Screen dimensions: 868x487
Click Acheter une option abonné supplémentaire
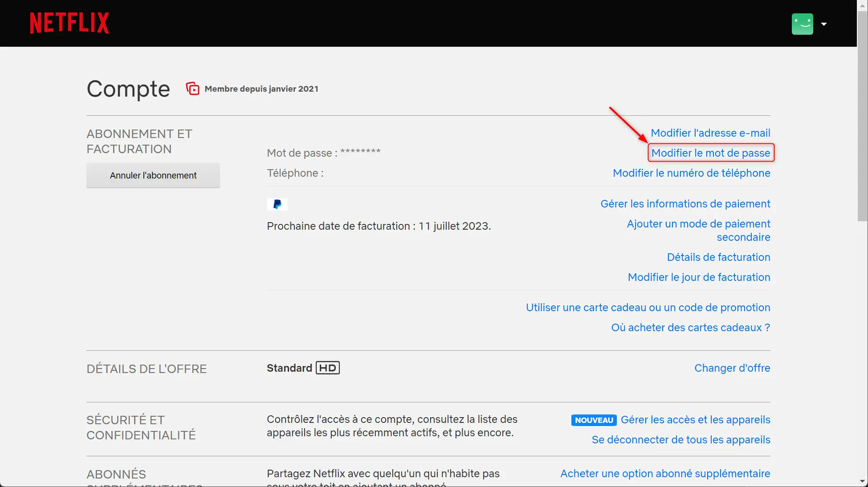click(665, 474)
